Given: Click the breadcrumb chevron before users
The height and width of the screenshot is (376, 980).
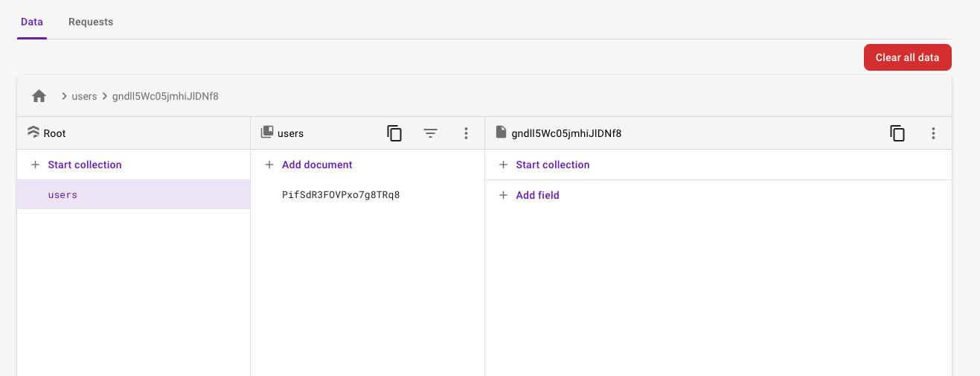Looking at the screenshot, I should [65, 96].
